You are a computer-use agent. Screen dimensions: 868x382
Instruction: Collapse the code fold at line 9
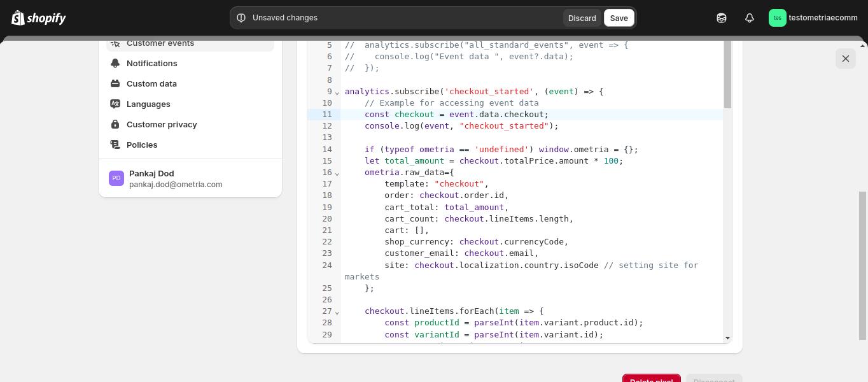pyautogui.click(x=337, y=93)
